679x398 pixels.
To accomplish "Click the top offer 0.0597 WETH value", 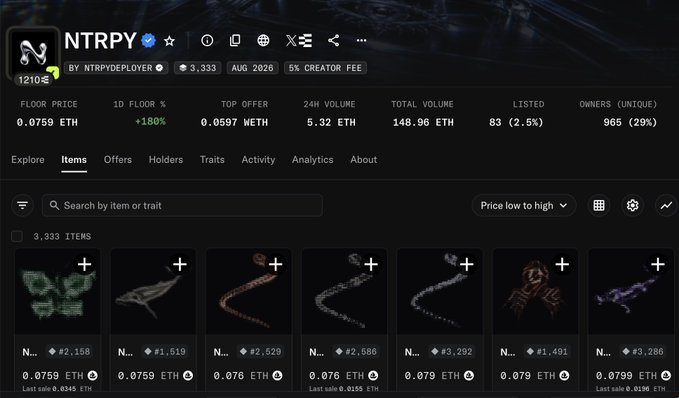I will pos(234,123).
